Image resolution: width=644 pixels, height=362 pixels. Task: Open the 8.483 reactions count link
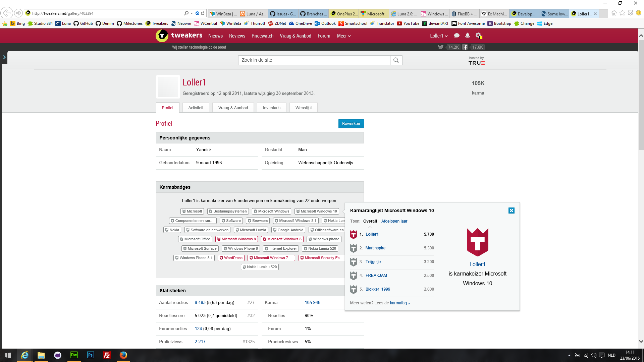tap(200, 302)
